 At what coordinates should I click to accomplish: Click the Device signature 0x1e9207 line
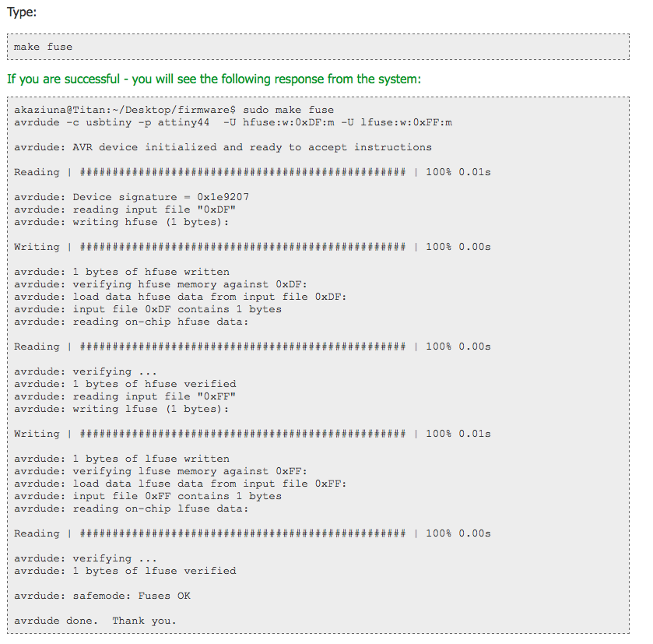[132, 197]
